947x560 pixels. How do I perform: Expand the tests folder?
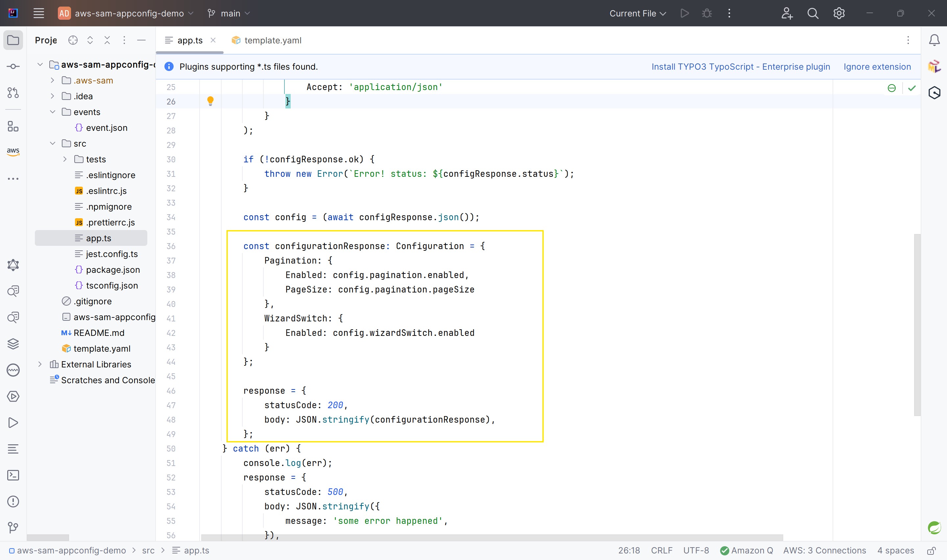(65, 159)
